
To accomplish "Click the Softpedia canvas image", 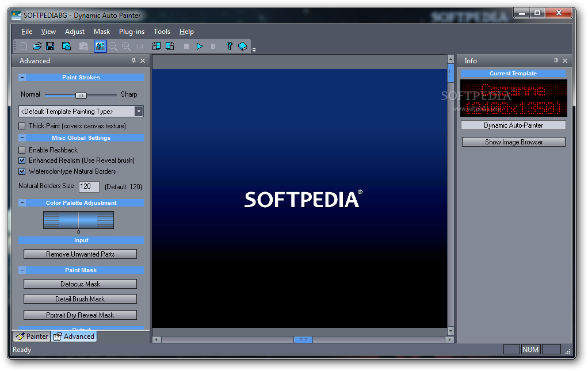I will [300, 198].
